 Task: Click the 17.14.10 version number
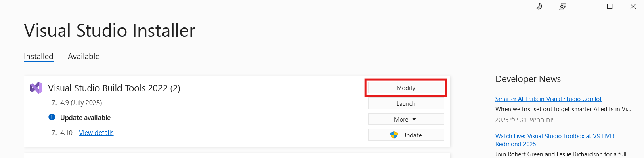(60, 133)
